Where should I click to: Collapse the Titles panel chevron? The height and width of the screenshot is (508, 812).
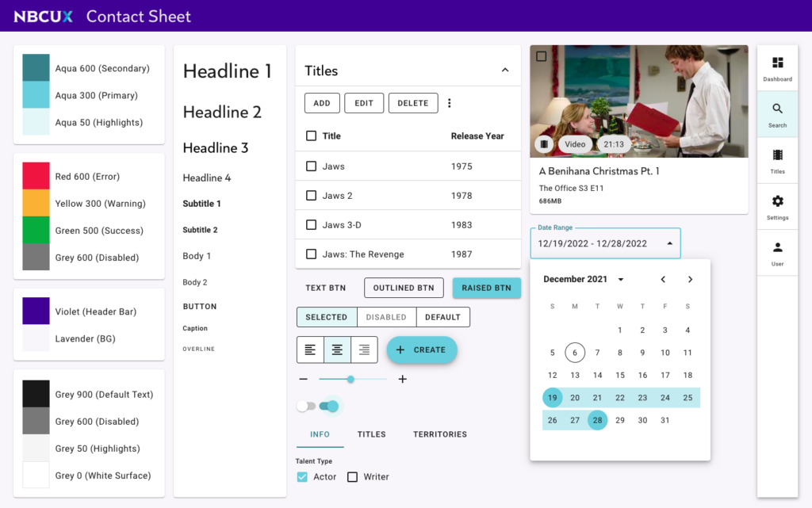coord(505,71)
